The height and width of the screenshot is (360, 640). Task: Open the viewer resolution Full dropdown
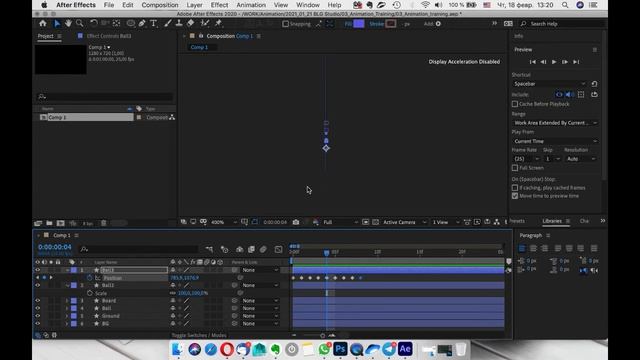[x=340, y=222]
